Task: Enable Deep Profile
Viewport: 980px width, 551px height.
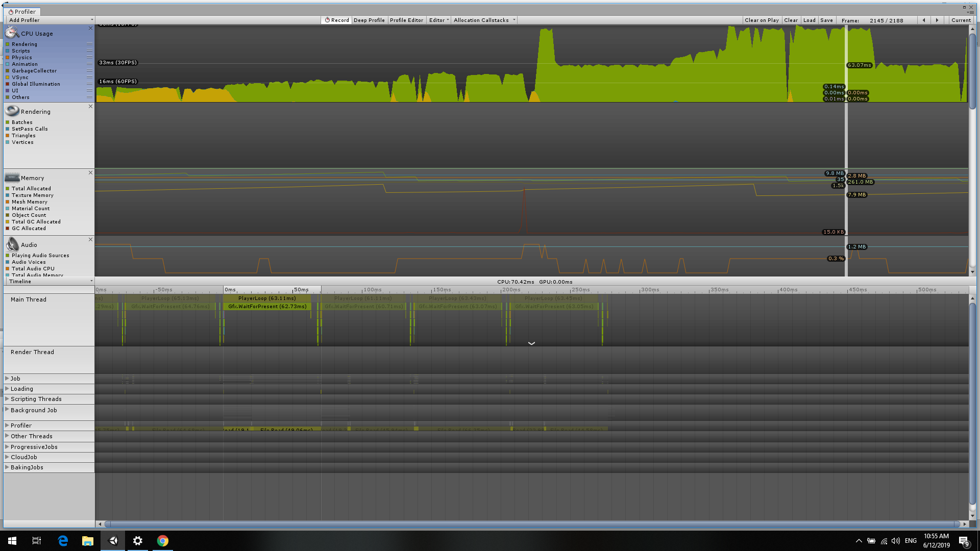Action: pos(369,20)
